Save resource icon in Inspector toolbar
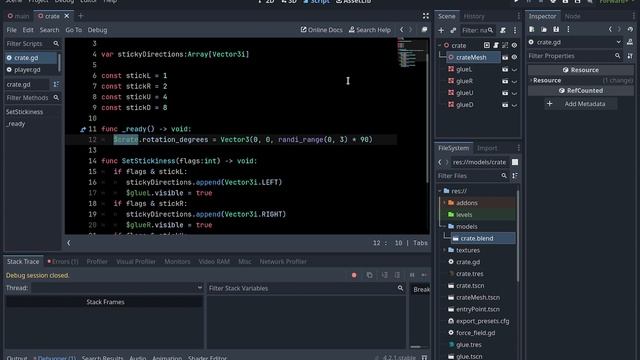Viewport: 640px width, 360px height. 556,29
